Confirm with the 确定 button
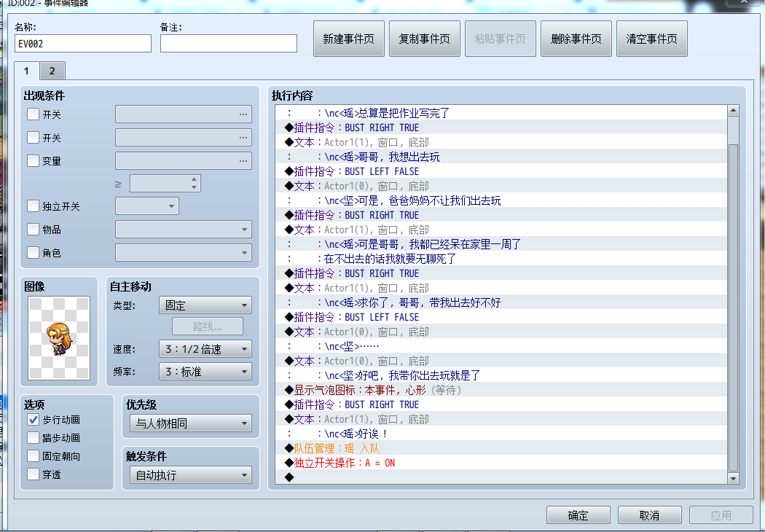The width and height of the screenshot is (765, 532). tap(578, 515)
